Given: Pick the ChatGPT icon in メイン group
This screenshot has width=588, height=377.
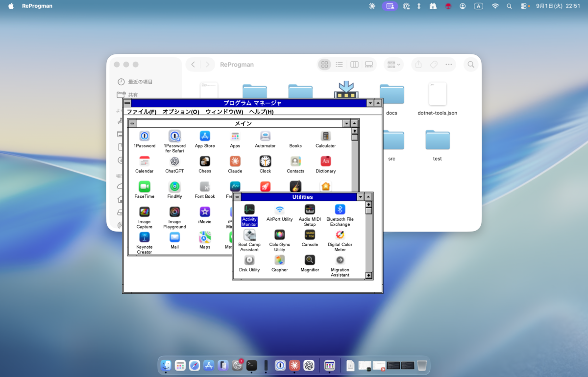Looking at the screenshot, I should 174,162.
